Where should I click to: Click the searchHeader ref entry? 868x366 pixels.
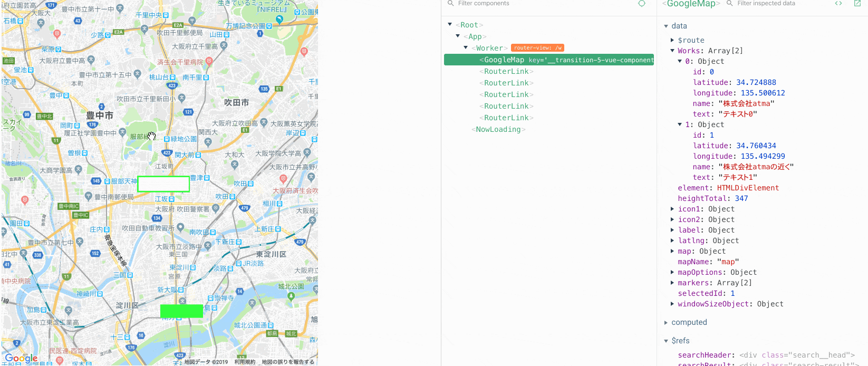(x=766, y=355)
